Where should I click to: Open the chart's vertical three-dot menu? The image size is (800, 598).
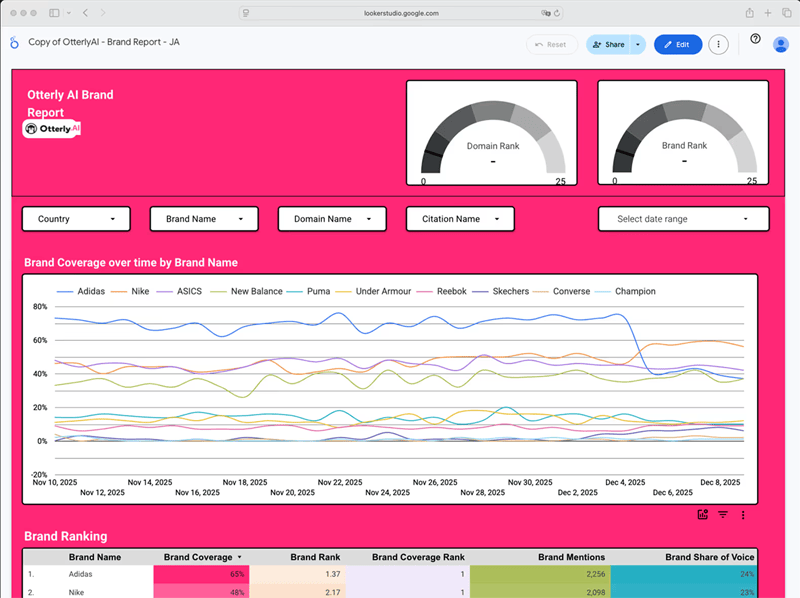743,514
